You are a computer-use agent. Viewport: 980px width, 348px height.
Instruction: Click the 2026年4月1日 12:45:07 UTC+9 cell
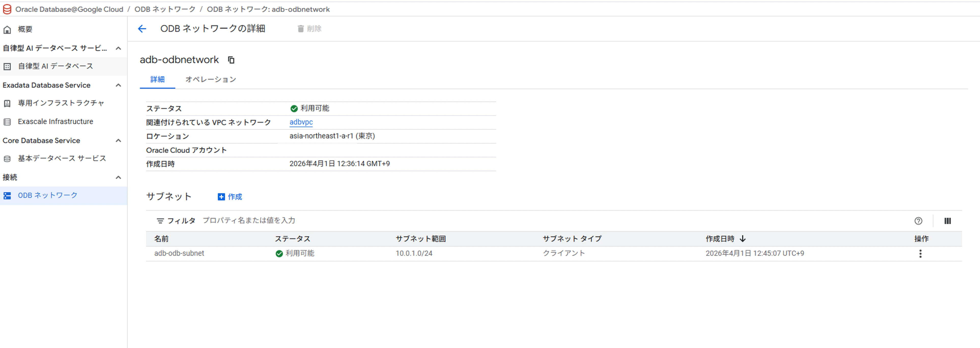pos(755,253)
